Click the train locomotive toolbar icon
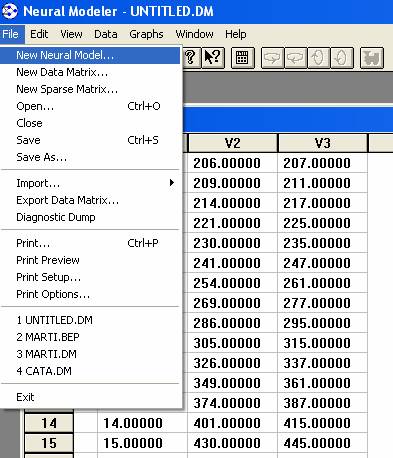Screen dimensions: 393x458 (x=372, y=58)
